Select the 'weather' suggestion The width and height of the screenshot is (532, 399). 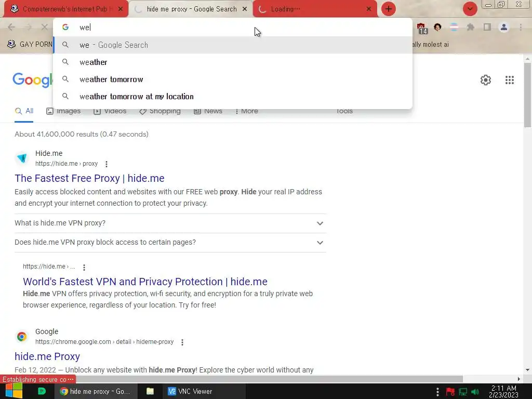233,62
